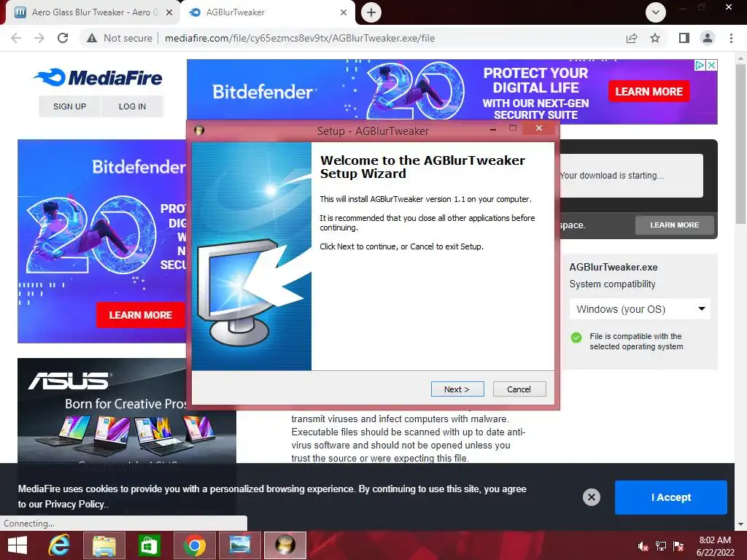Open a new browser tab
This screenshot has width=747, height=560.
pyautogui.click(x=371, y=12)
